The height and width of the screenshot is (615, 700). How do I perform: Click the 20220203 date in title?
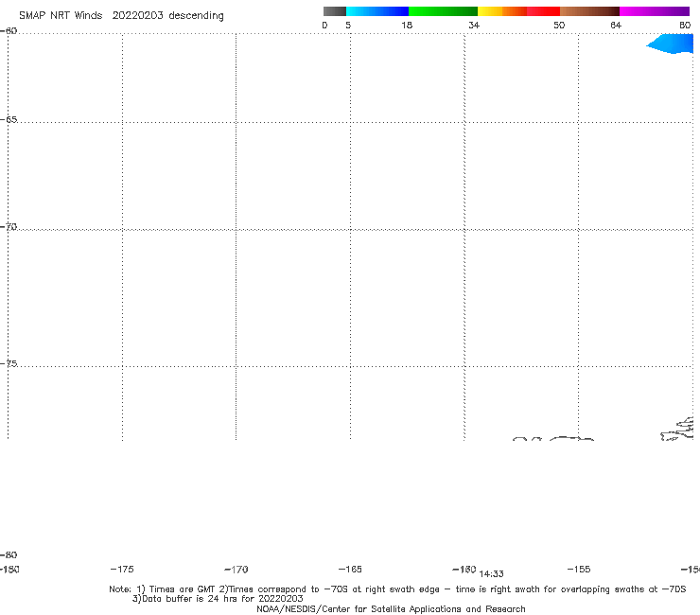tap(137, 16)
